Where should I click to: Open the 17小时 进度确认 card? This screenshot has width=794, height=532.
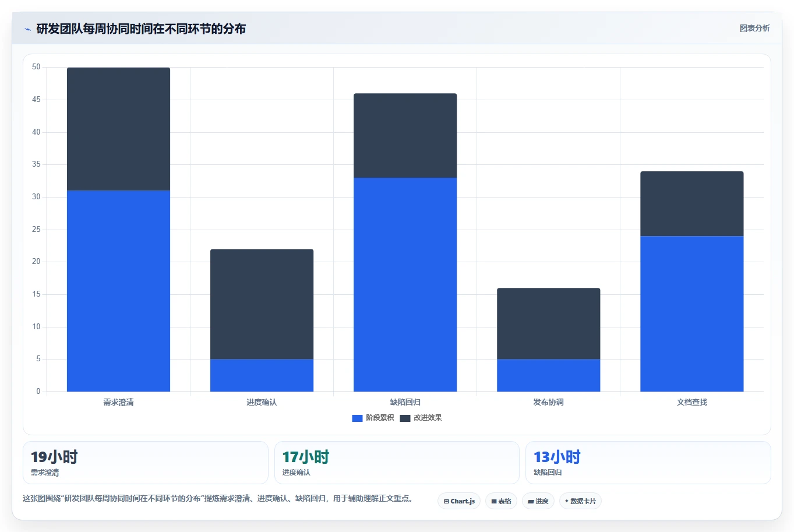pos(397,463)
